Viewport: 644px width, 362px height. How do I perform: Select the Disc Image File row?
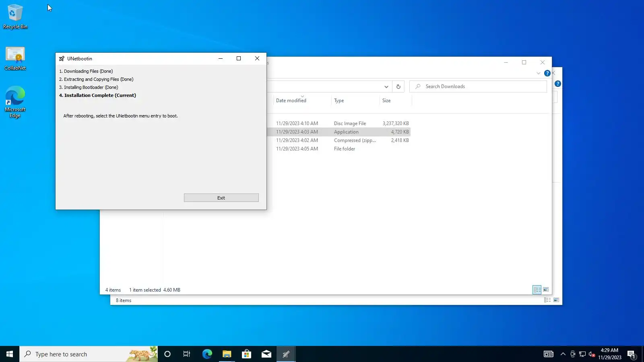[x=339, y=123]
